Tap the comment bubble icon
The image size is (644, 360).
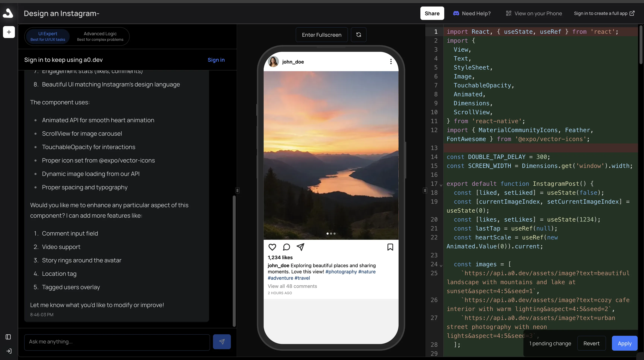click(x=286, y=247)
